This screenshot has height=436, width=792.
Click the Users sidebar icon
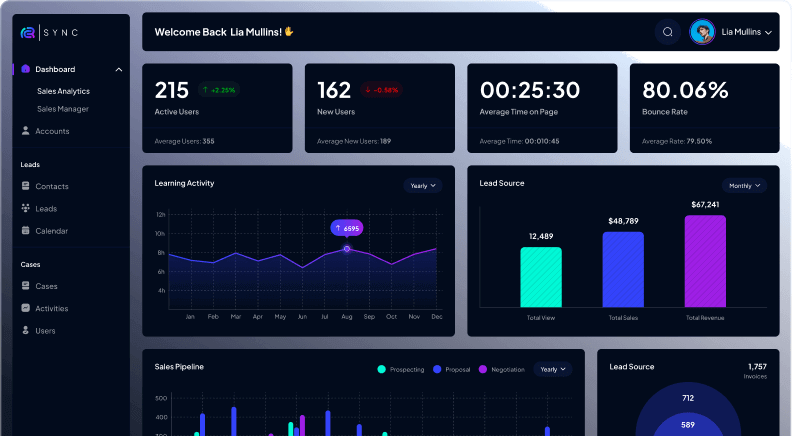(25, 330)
